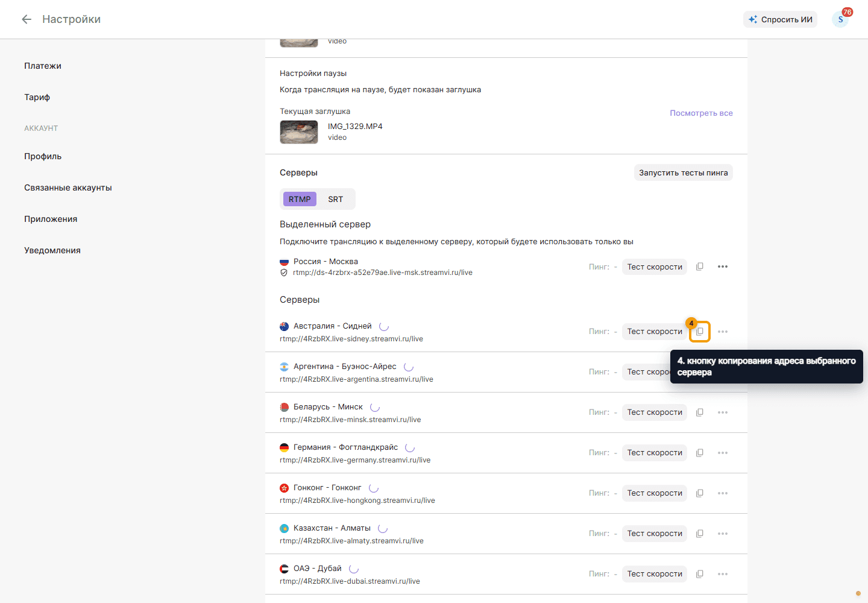The height and width of the screenshot is (603, 868).
Task: Open Связанные аккаунты section
Action: [68, 188]
